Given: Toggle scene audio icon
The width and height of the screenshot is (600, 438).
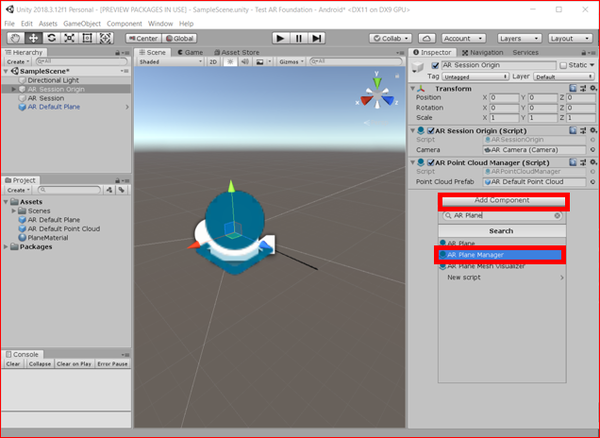Looking at the screenshot, I should pyautogui.click(x=245, y=62).
